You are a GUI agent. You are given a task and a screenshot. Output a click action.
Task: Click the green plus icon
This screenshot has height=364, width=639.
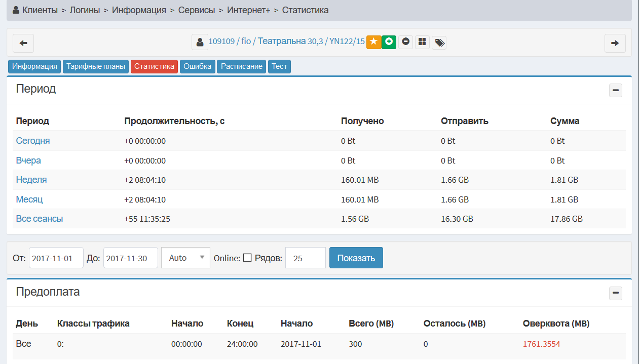click(x=389, y=42)
